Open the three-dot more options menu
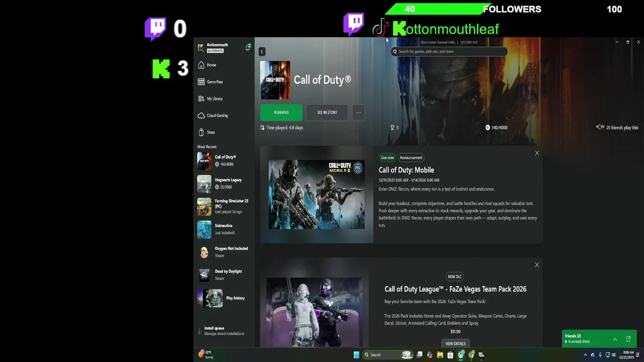Screen dimensions: 644x362 pyautogui.click(x=359, y=113)
